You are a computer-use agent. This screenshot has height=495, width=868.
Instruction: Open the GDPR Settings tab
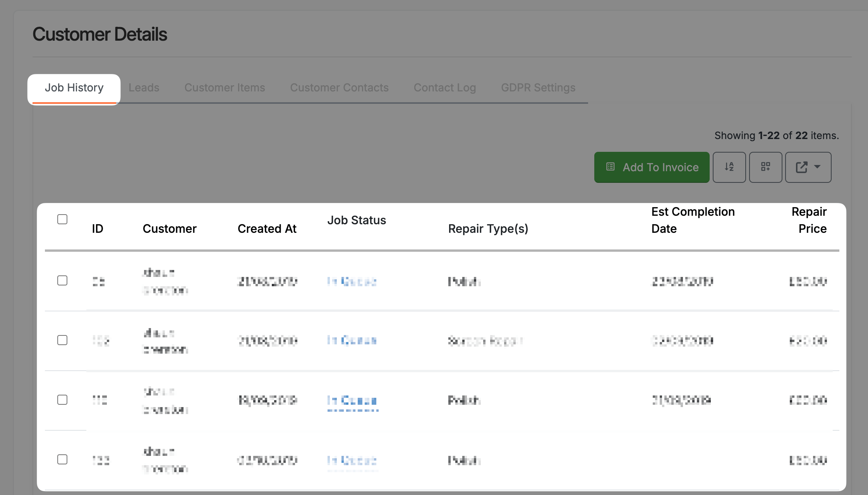pyautogui.click(x=538, y=88)
